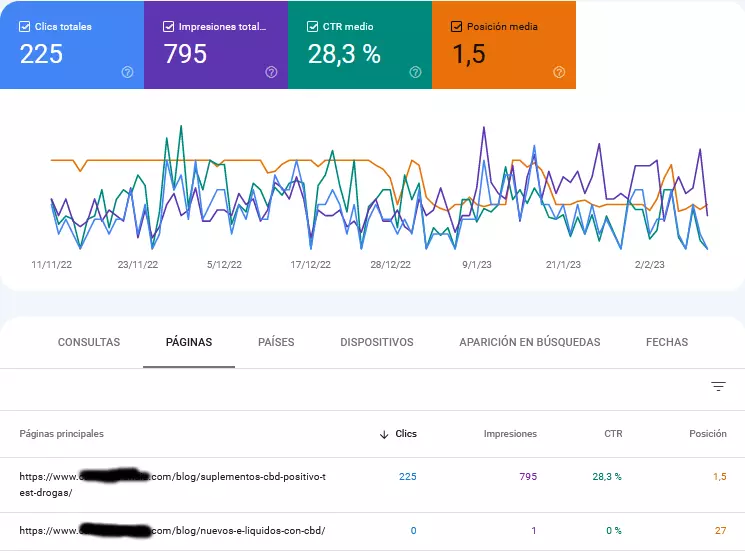Screen dimensions: 745x553
Task: Uncheck the Impresiones totales checkbox
Action: 168,27
